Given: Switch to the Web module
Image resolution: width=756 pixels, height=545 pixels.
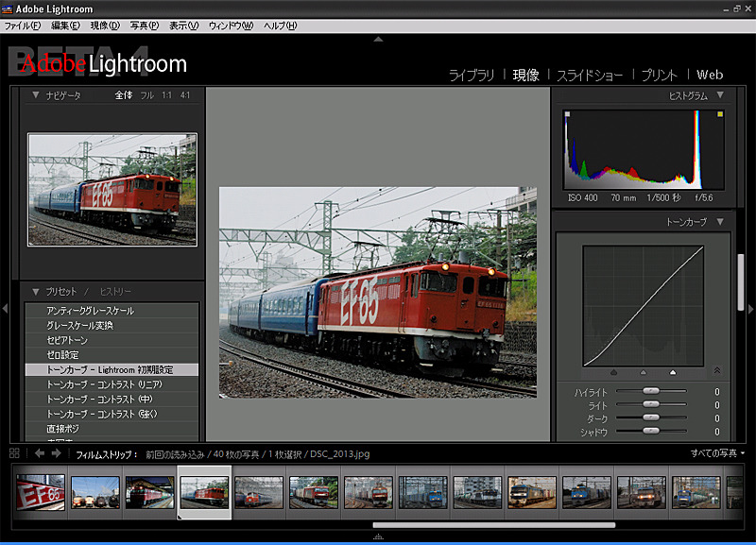Looking at the screenshot, I should [x=710, y=75].
